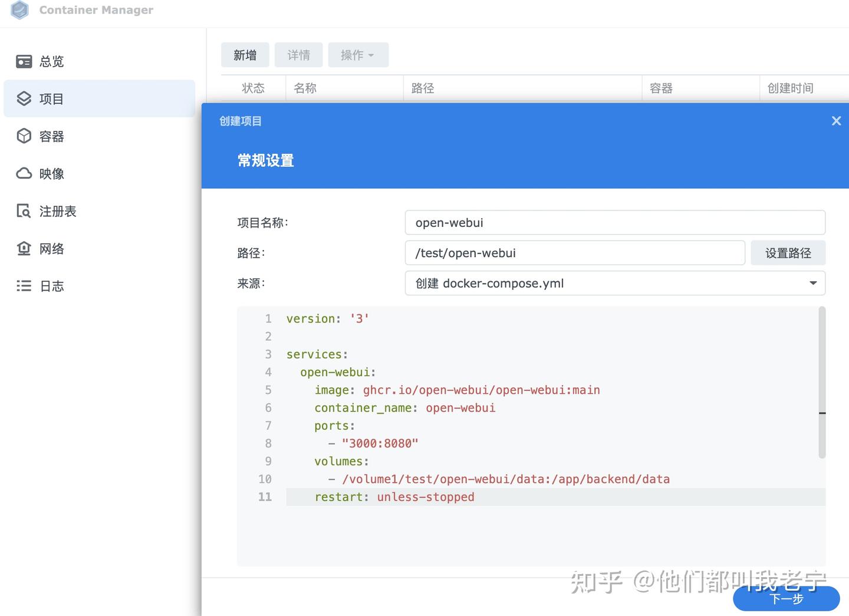Viewport: 849px width, 616px height.
Task: Click the 项目 project layers icon
Action: (x=24, y=98)
